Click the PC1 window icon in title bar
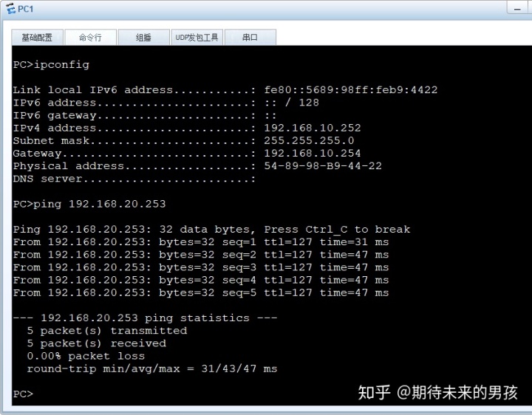The height and width of the screenshot is (415, 532). (11, 8)
